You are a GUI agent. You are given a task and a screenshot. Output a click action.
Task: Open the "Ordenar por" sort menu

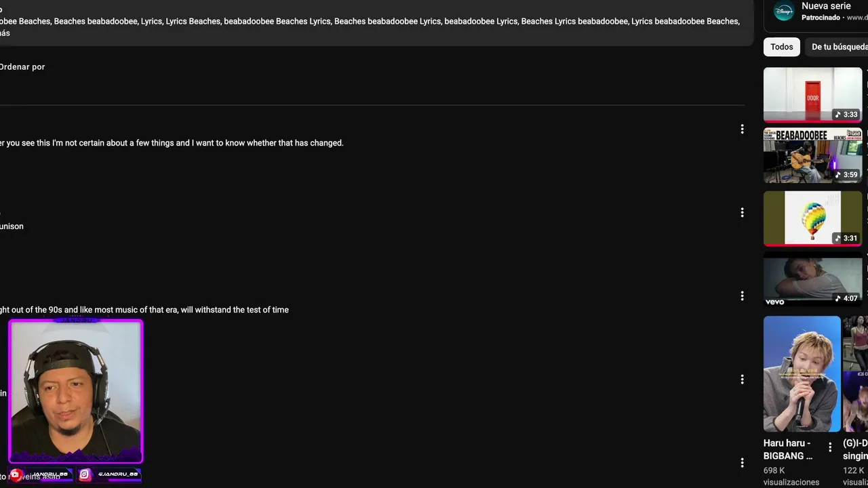coord(22,66)
